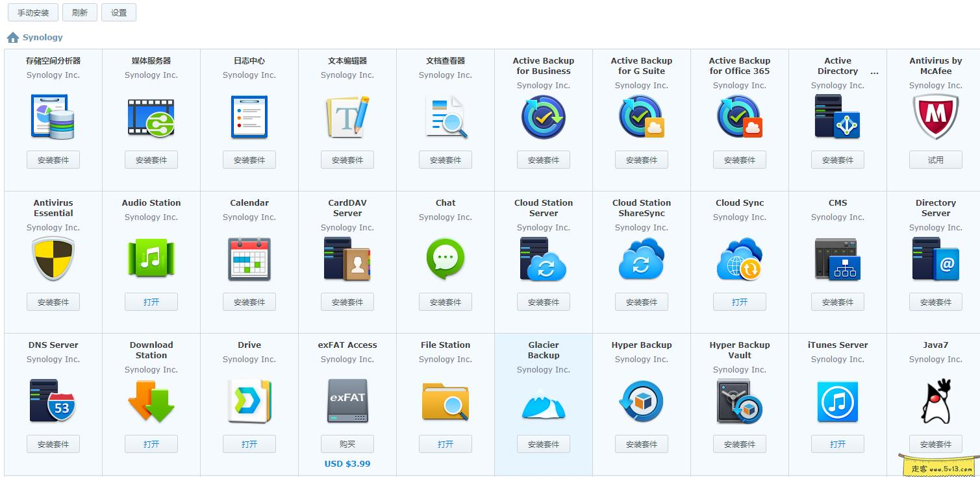This screenshot has height=477, width=980.
Task: Click the Calendar package icon
Action: pos(249,258)
